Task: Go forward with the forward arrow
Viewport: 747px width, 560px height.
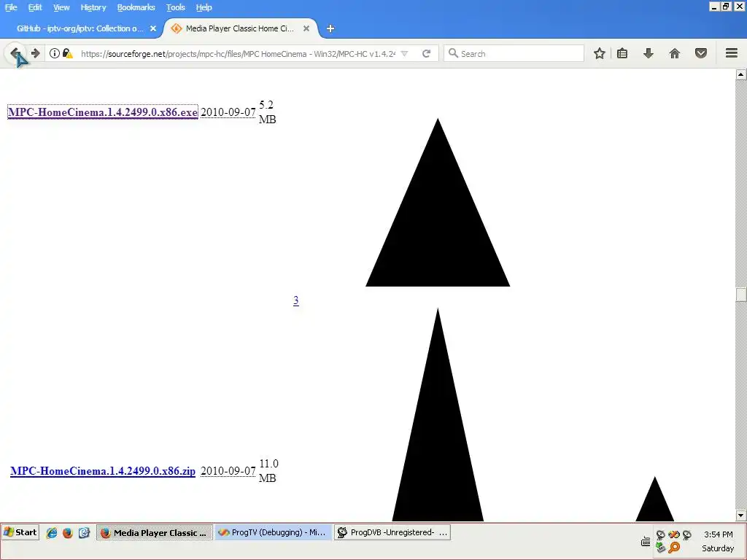Action: pyautogui.click(x=35, y=53)
